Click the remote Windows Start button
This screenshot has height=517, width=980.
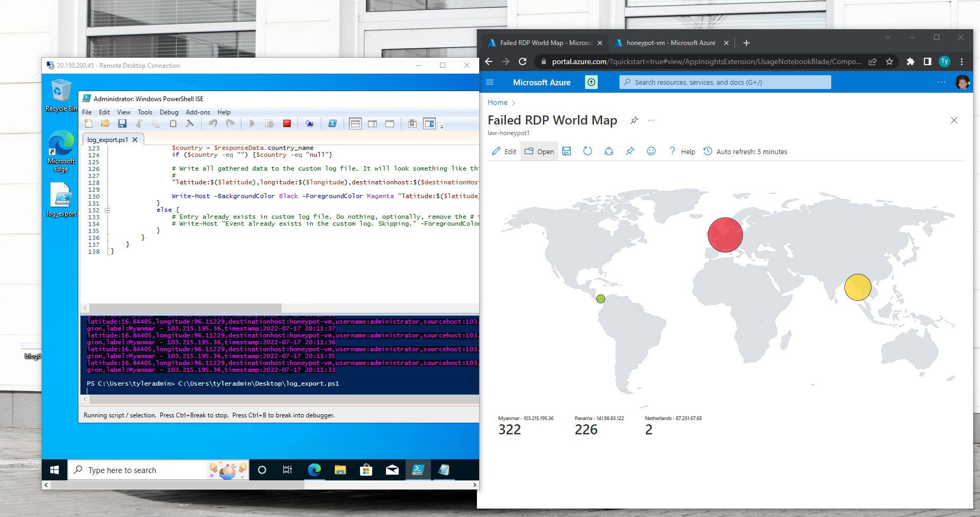pos(55,470)
